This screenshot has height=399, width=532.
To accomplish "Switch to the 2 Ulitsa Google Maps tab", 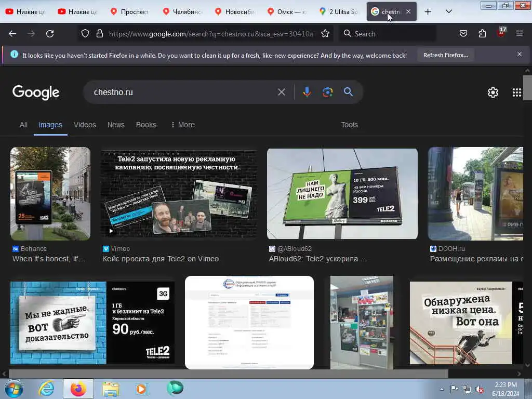I will [339, 12].
